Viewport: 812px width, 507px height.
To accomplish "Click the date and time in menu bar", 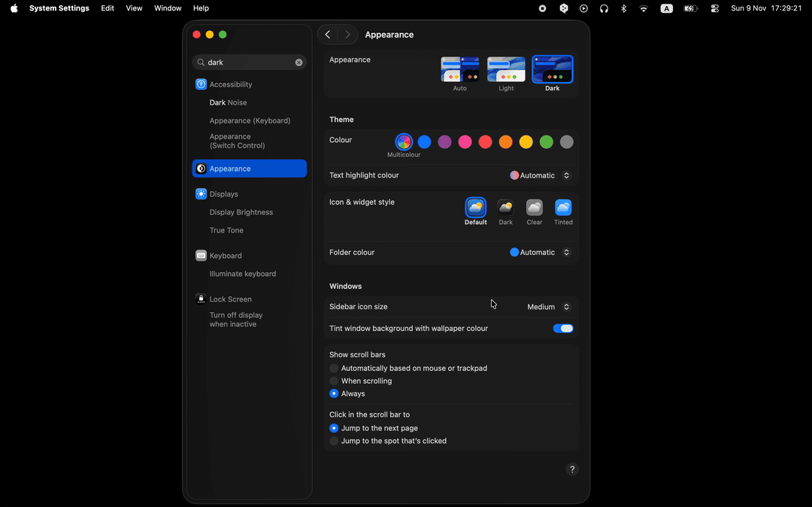I will pos(766,8).
